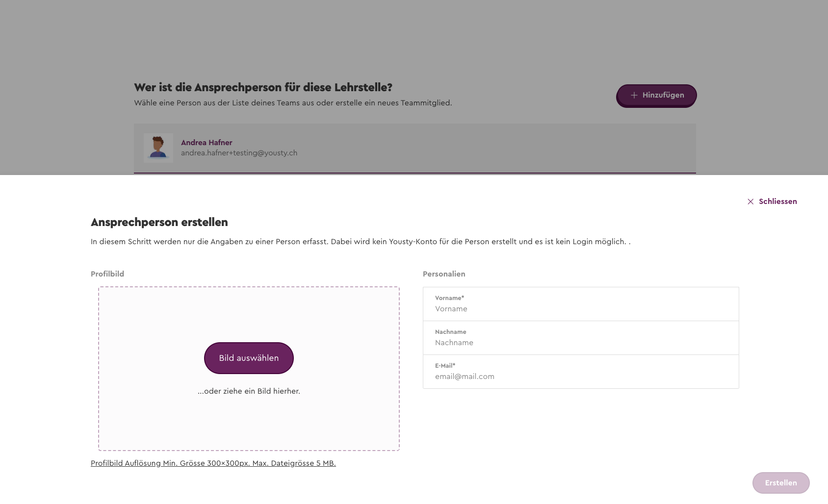Focus the Nachname input field
828x504 pixels.
pos(581,338)
